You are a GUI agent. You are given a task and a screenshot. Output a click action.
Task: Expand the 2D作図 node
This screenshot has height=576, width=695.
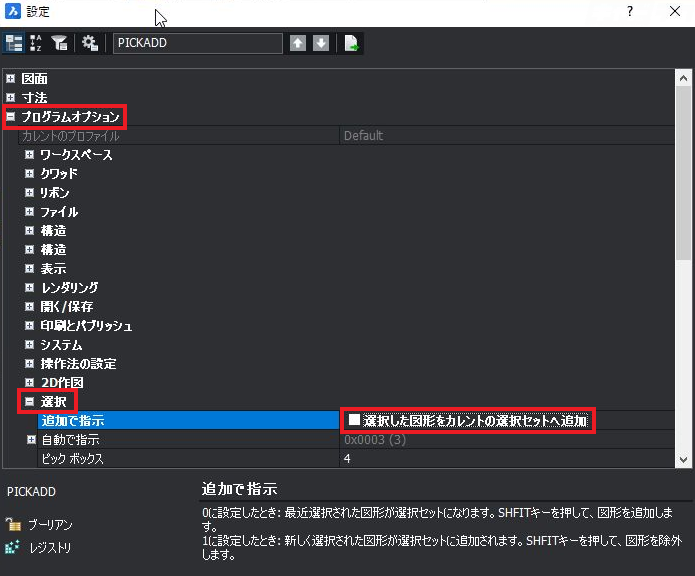coord(29,382)
